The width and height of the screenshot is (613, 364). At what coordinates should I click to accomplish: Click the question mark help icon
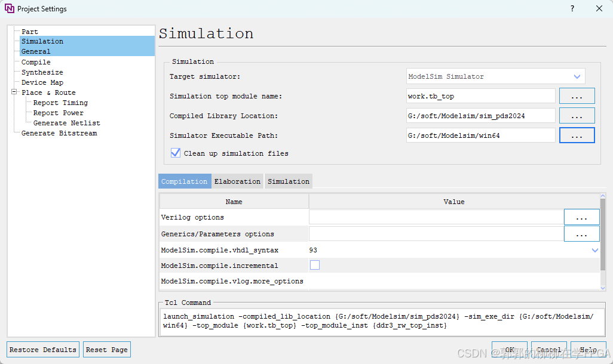(x=572, y=8)
